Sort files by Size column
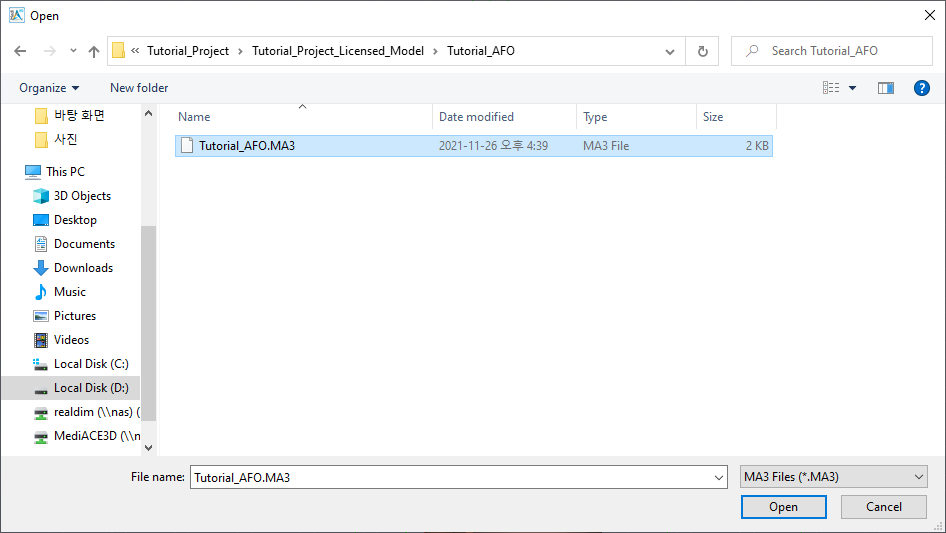This screenshot has width=946, height=533. [736, 117]
